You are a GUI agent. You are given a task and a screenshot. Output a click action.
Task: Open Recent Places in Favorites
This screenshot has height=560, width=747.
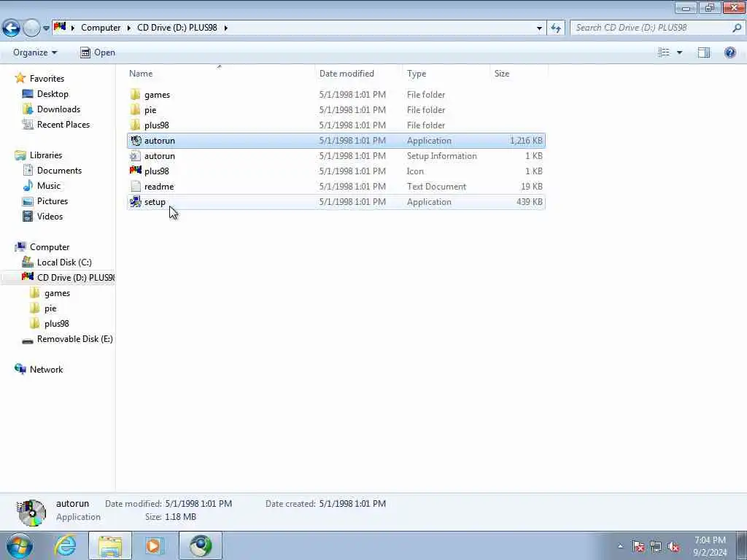[x=63, y=124]
